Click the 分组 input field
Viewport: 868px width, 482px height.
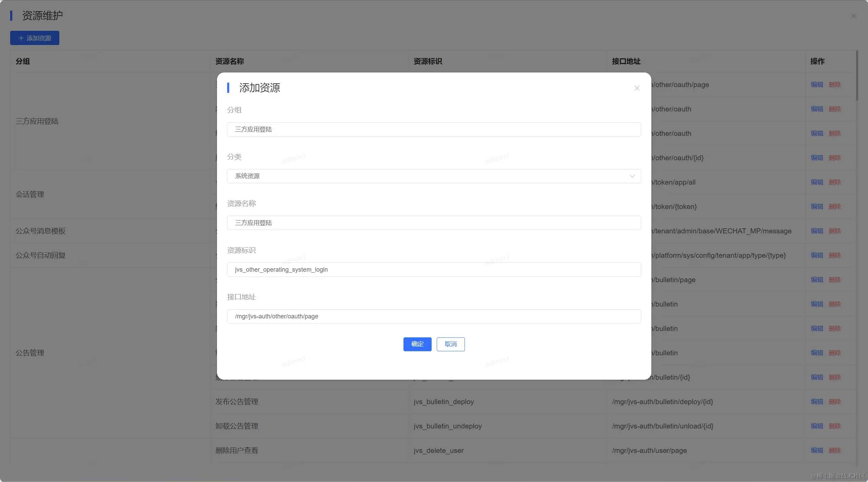tap(434, 129)
